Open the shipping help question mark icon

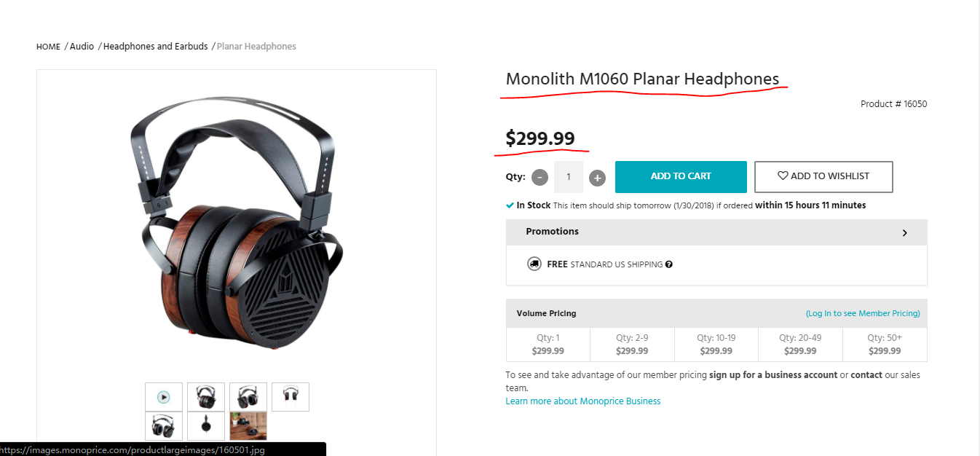(668, 264)
